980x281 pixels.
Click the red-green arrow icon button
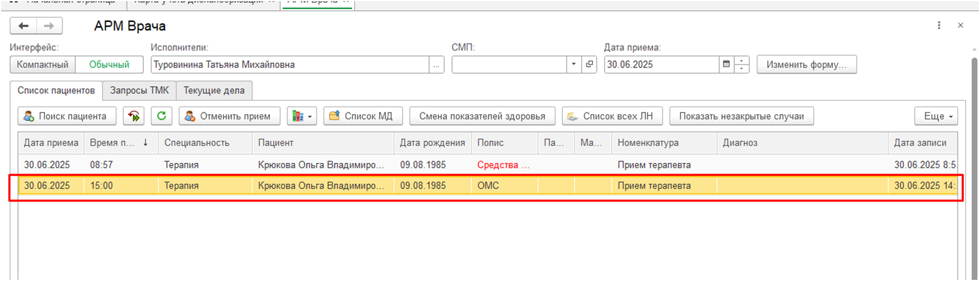pyautogui.click(x=134, y=116)
